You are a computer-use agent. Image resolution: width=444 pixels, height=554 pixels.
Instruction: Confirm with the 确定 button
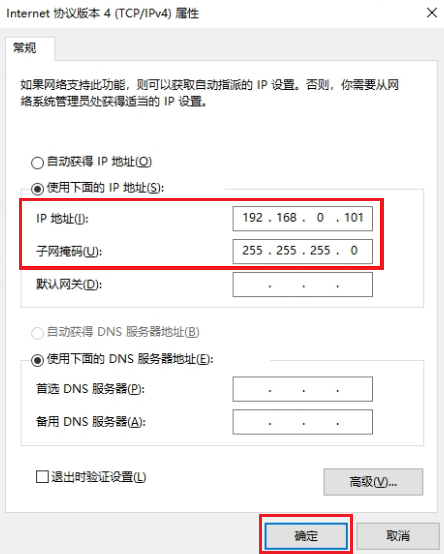(306, 536)
